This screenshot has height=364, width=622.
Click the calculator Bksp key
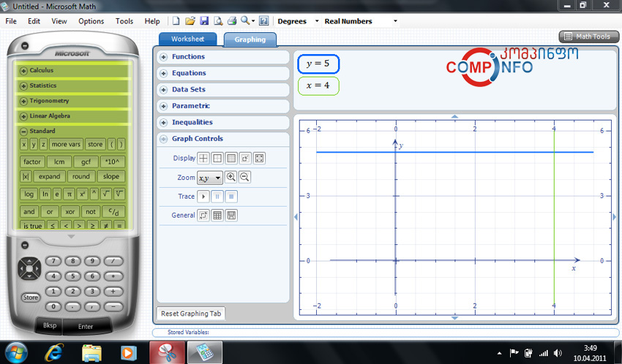tap(50, 325)
